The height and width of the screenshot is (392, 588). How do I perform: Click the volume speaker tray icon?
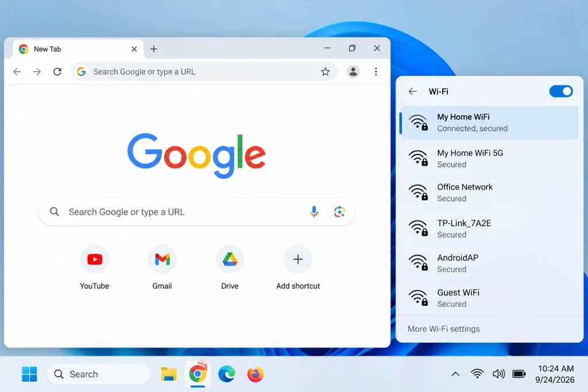[498, 374]
